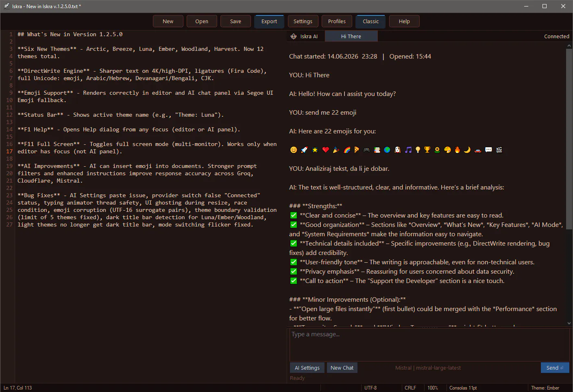Click the dog face emoji
The image size is (573, 392).
398,150
